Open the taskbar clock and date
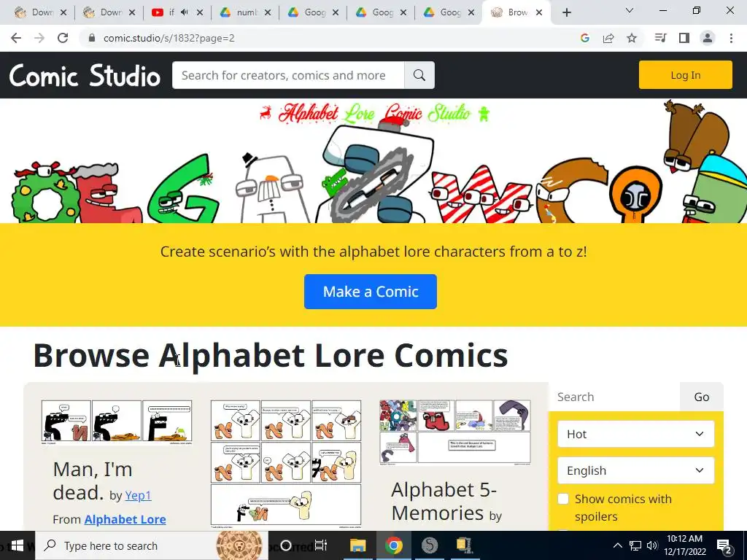Viewport: 747px width, 560px height. point(684,545)
